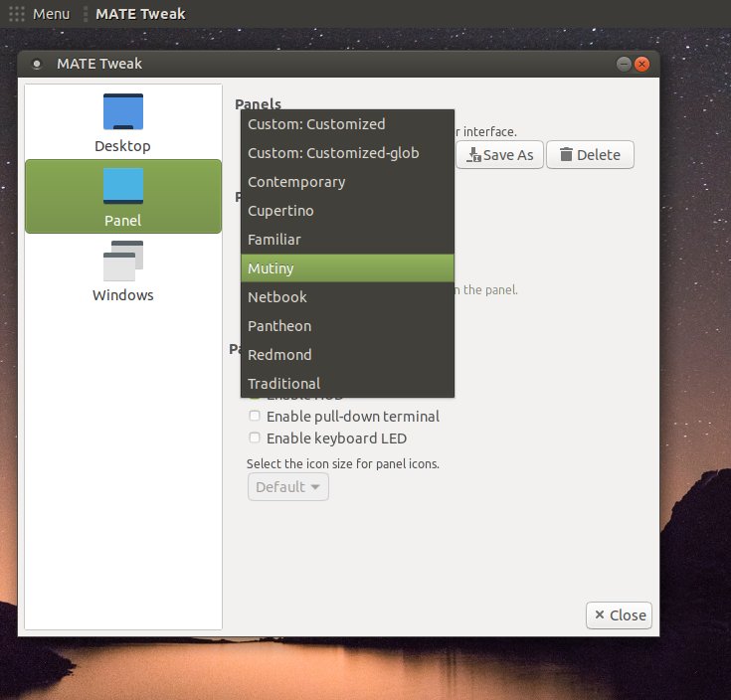Screen dimensions: 731x700
Task: Click the Save As button
Action: pyautogui.click(x=500, y=155)
